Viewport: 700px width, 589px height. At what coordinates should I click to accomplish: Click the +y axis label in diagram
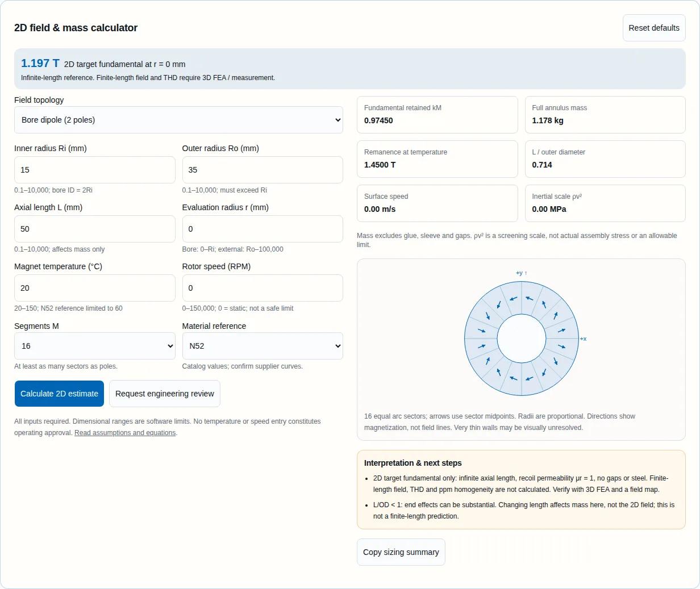coord(522,273)
